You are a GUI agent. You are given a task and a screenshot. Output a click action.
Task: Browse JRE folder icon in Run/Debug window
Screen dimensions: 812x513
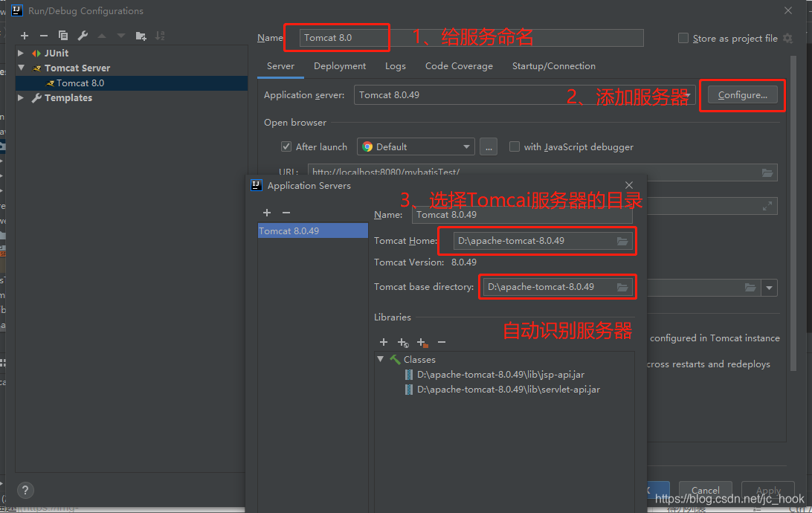(750, 287)
